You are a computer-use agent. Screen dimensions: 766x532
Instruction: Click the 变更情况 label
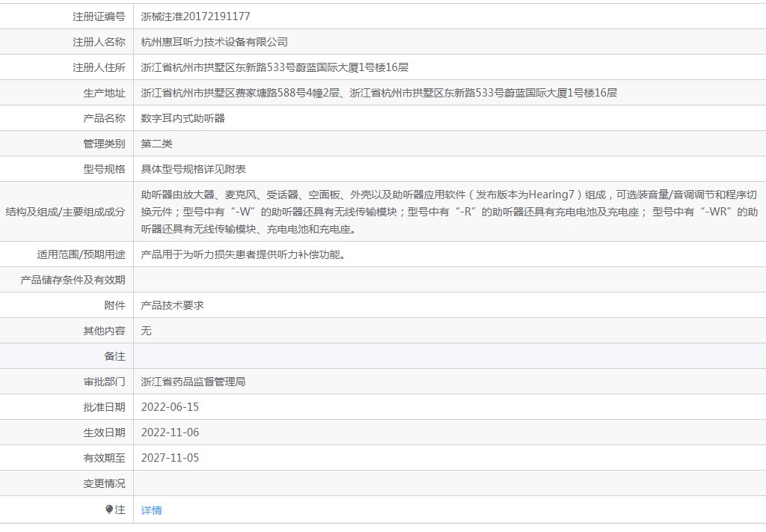105,483
